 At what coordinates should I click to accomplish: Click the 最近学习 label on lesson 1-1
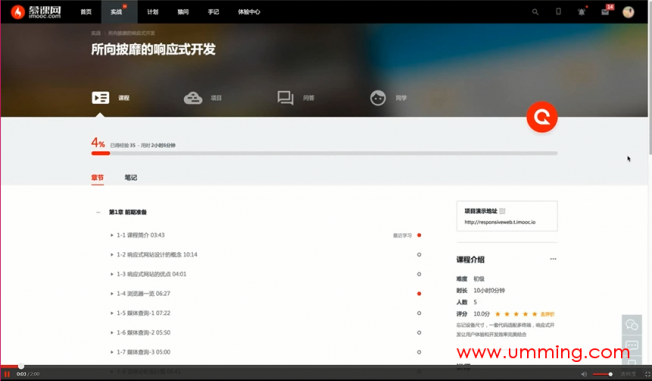402,235
